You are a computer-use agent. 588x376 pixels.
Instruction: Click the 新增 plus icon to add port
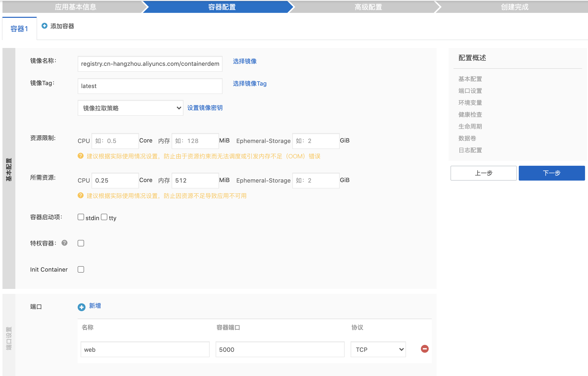tap(81, 306)
